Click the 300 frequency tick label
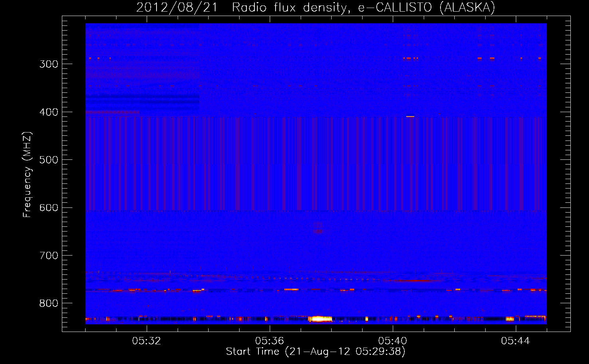Screen dimensions: 589x364 [x=49, y=64]
